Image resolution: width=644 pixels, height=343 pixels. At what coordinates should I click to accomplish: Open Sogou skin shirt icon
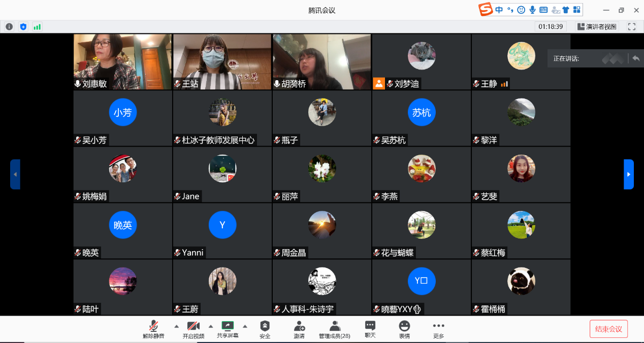[566, 10]
